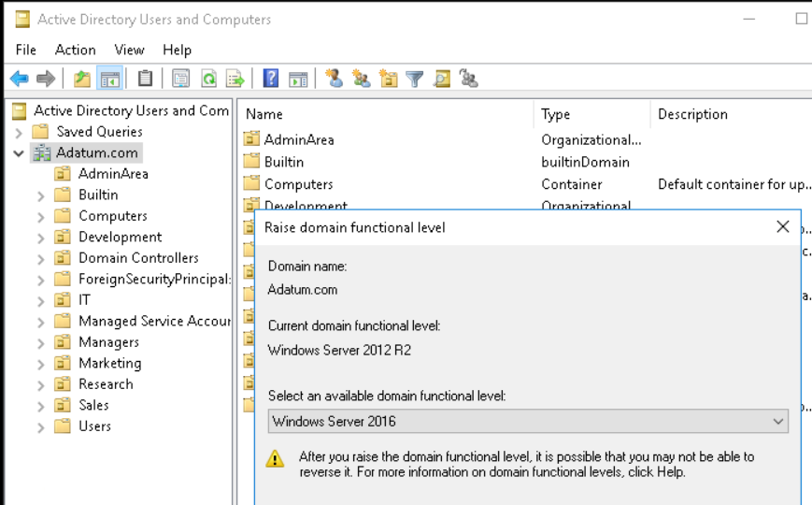Create a new group with toolbar icon
Image resolution: width=812 pixels, height=505 pixels.
click(x=361, y=79)
